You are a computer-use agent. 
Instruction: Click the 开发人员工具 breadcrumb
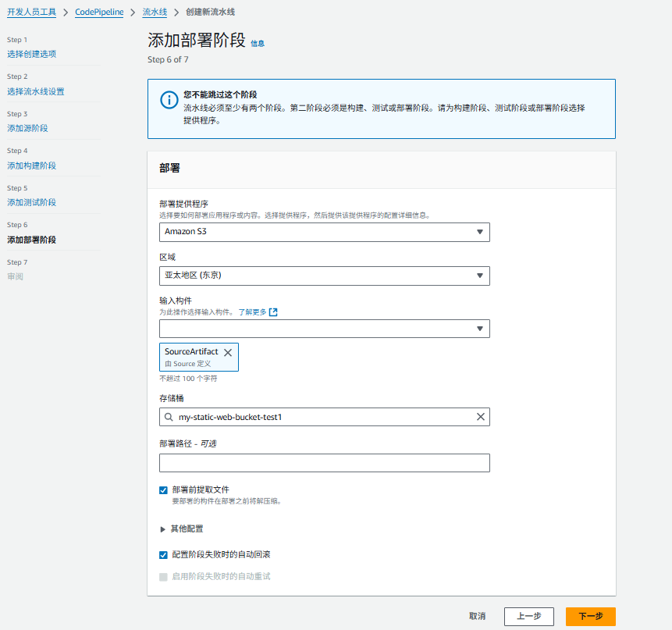(x=32, y=12)
